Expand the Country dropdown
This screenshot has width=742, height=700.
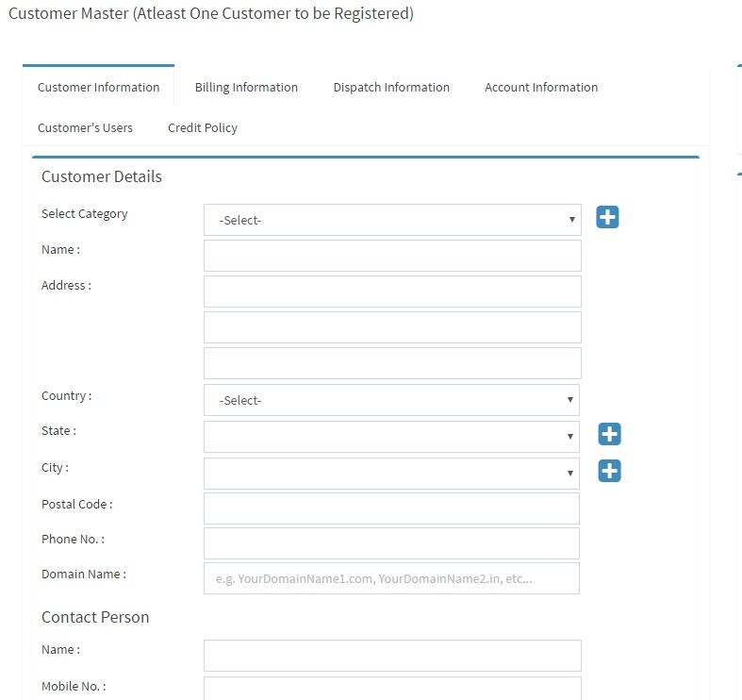point(391,400)
